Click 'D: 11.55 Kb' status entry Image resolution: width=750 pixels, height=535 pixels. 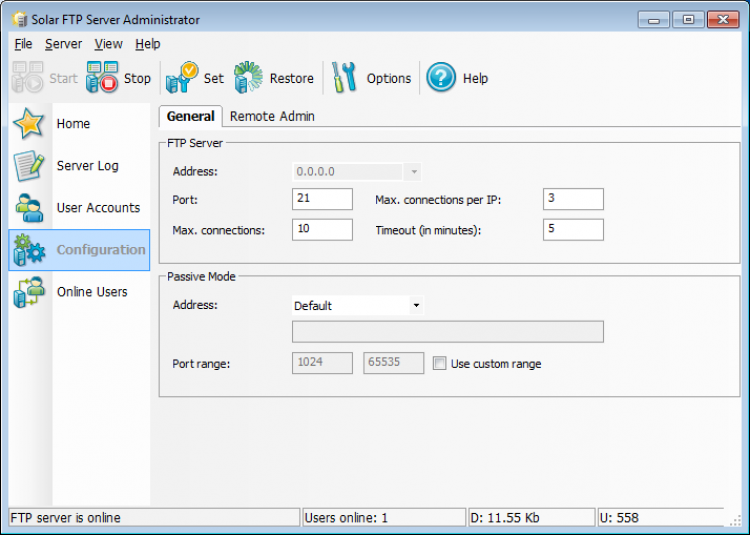click(505, 518)
